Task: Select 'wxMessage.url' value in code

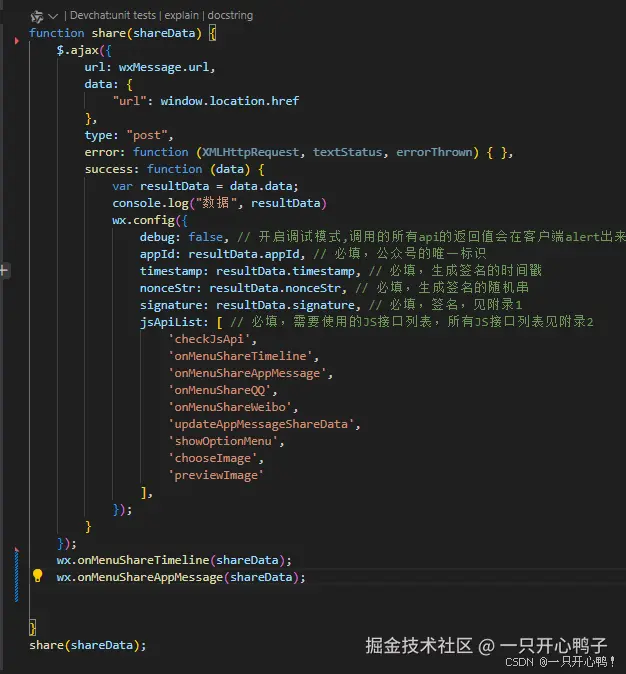Action: click(164, 67)
